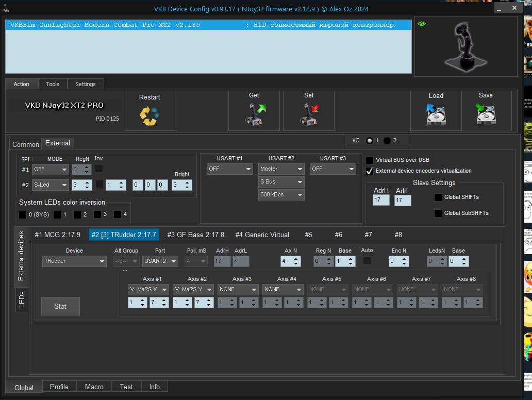Open USART #1 dropdown
This screenshot has height=400, width=532.
[230, 169]
